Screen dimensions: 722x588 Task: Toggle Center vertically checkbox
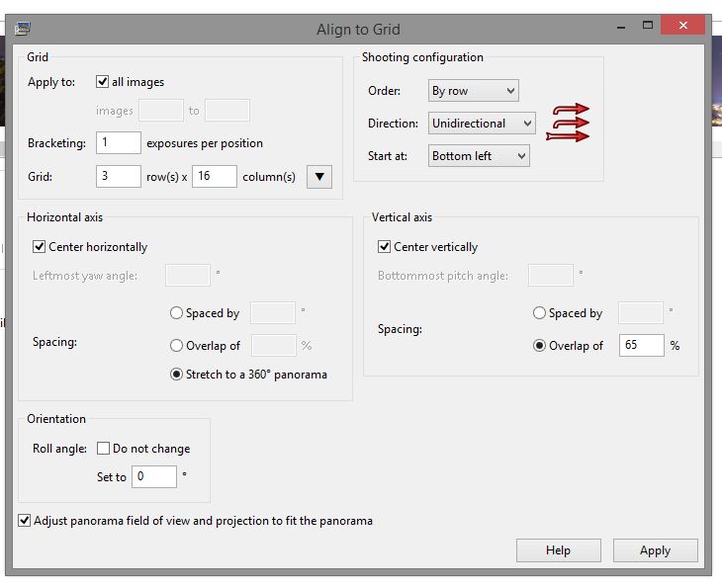click(385, 247)
